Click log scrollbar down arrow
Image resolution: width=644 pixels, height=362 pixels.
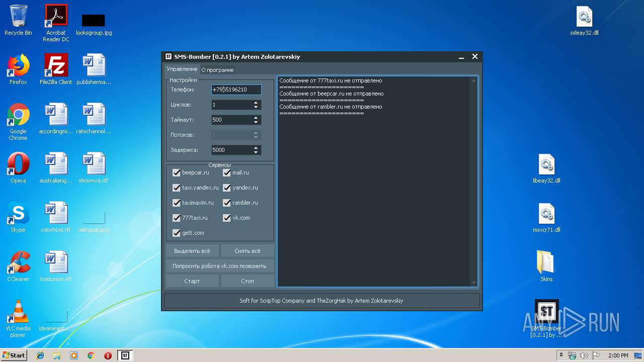473,283
